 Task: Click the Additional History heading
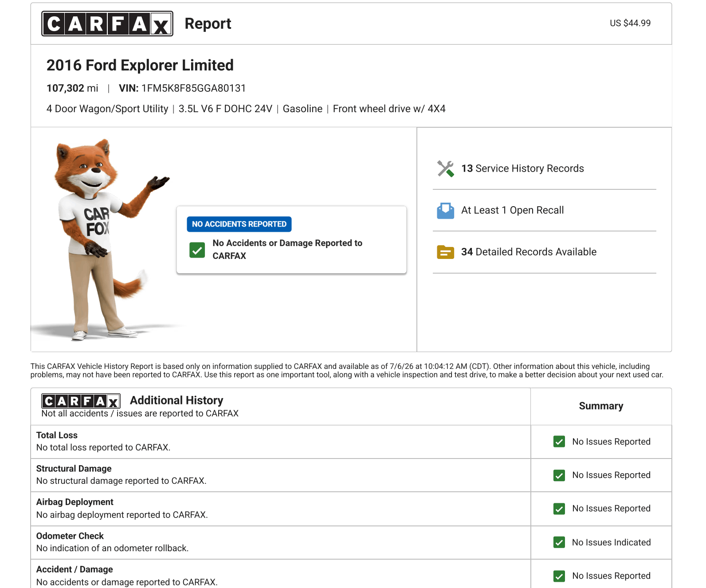point(176,400)
